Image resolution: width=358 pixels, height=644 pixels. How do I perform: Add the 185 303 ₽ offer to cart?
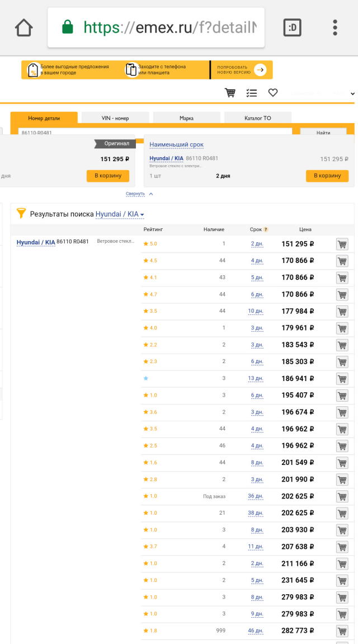pos(342,362)
